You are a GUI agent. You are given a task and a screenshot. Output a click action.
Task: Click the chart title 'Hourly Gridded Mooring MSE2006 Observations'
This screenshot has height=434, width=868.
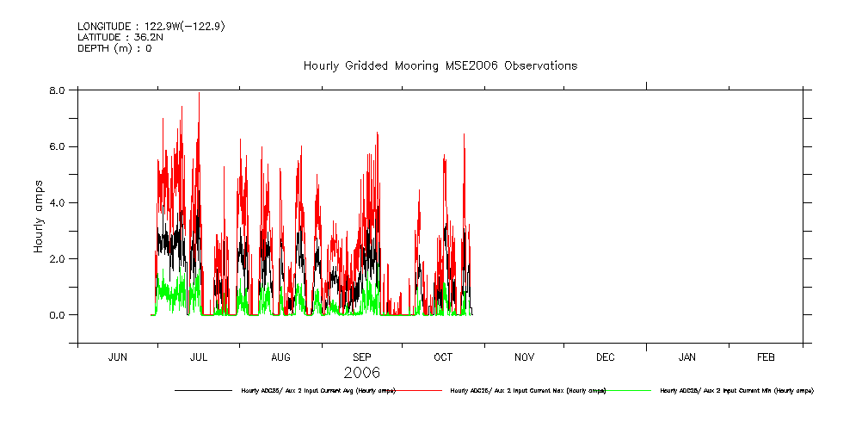pyautogui.click(x=440, y=66)
